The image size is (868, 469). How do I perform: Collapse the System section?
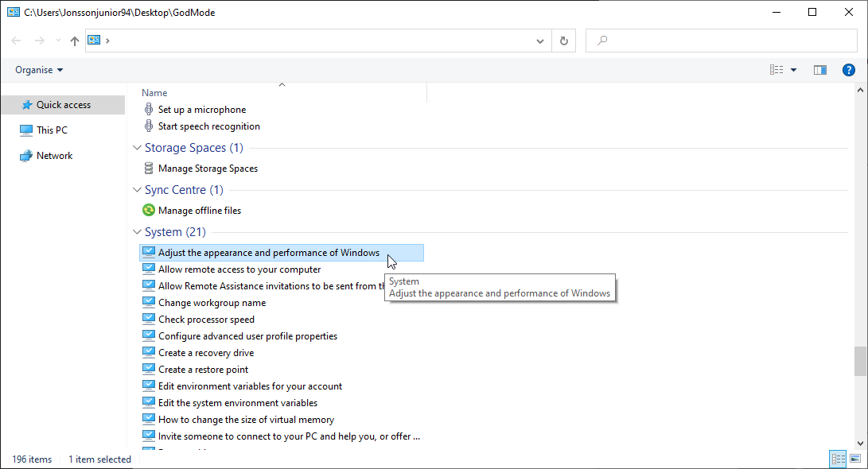click(x=137, y=231)
